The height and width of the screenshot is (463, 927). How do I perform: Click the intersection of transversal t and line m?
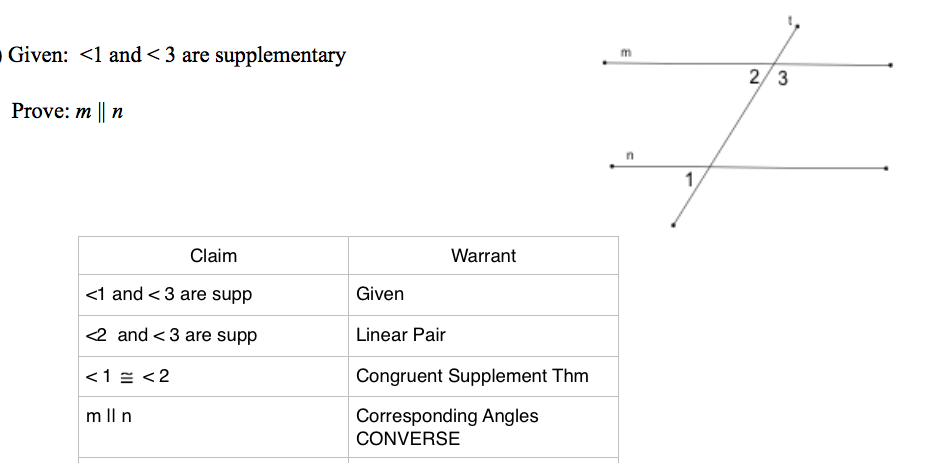click(x=773, y=65)
